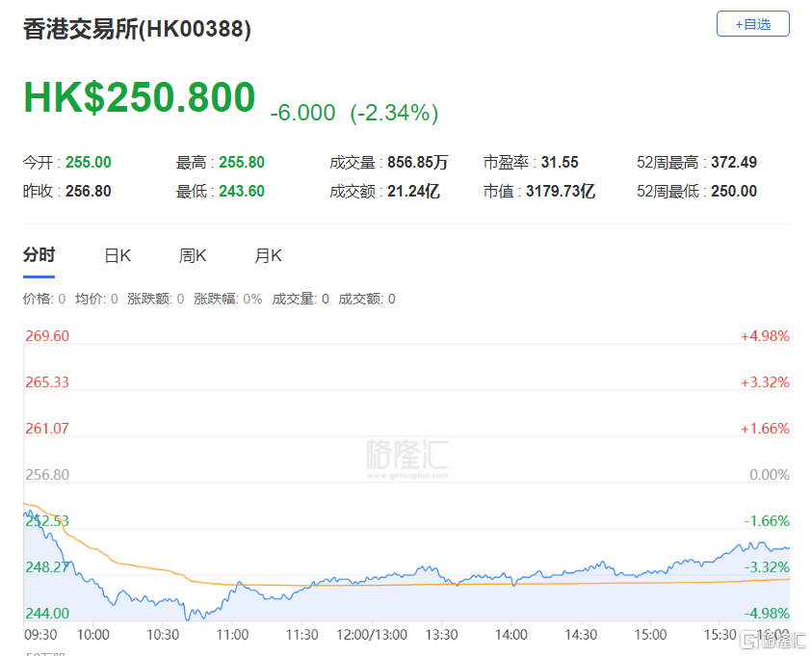Click the 市值 value 3179.73亿
The image size is (812, 656).
[561, 191]
